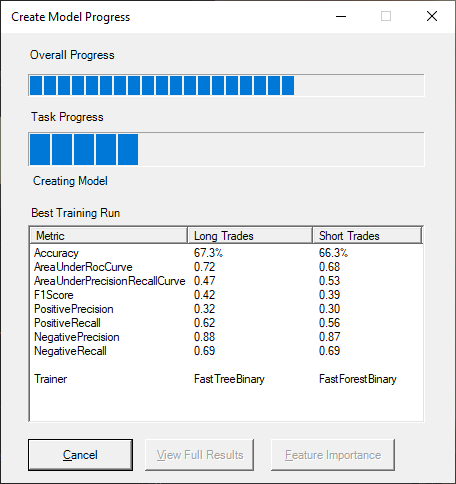Click the Task Progress bar
This screenshot has height=484, width=456.
tap(226, 149)
